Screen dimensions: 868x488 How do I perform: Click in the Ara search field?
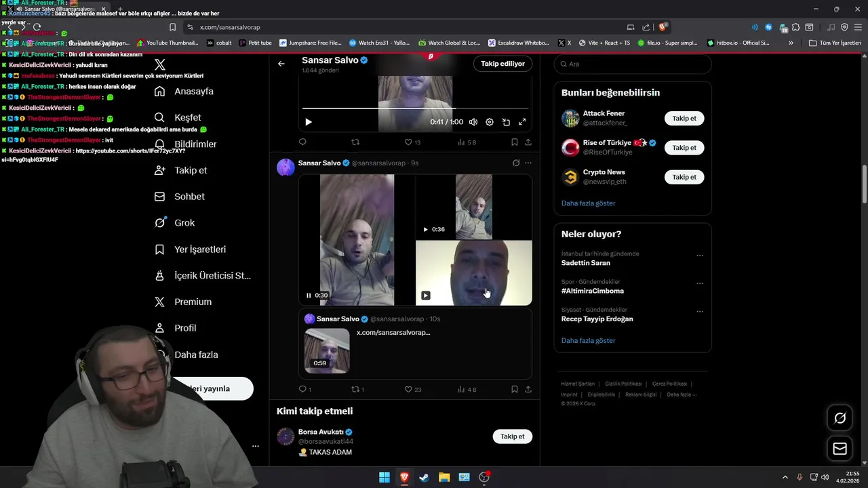pos(633,64)
